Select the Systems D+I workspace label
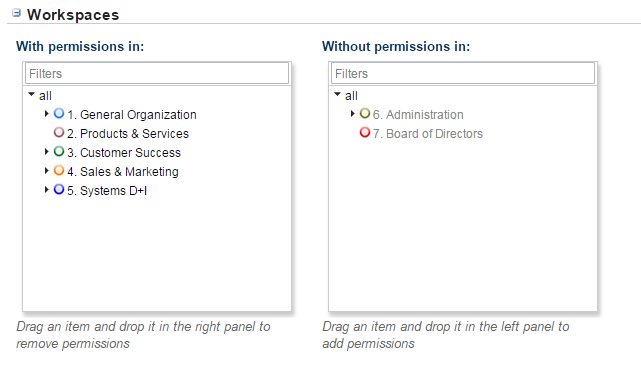Image resolution: width=641 pixels, height=365 pixels. pos(107,191)
